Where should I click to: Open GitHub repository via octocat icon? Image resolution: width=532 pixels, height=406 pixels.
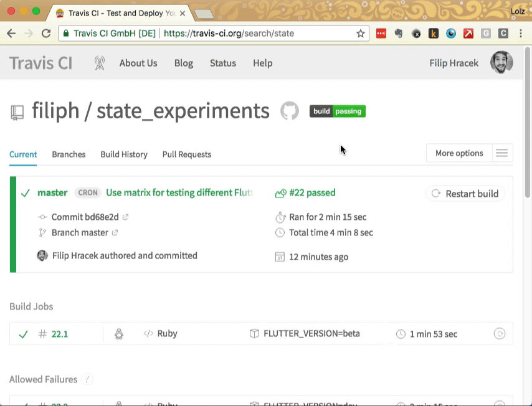(x=290, y=111)
